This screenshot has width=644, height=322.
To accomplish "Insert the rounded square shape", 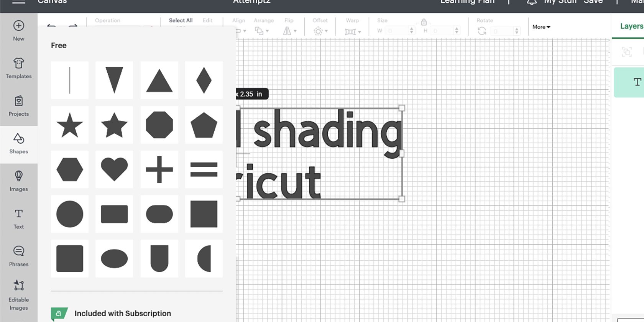I will tap(69, 259).
